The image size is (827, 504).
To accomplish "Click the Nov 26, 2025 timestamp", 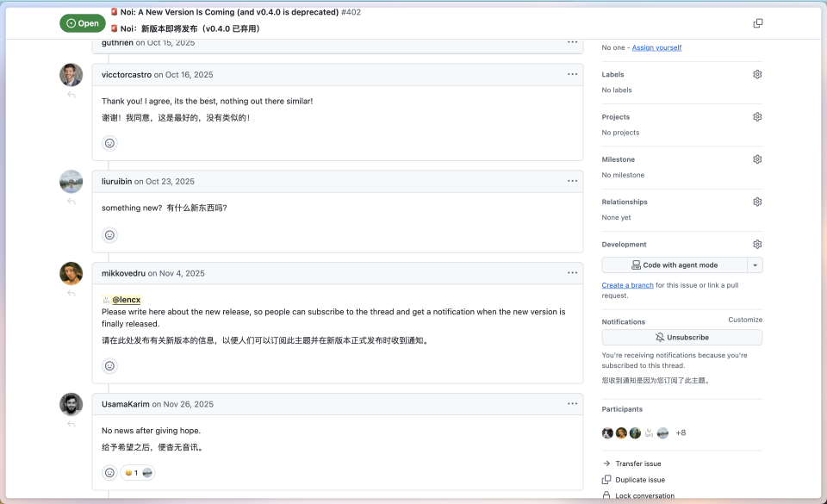I will pyautogui.click(x=189, y=404).
